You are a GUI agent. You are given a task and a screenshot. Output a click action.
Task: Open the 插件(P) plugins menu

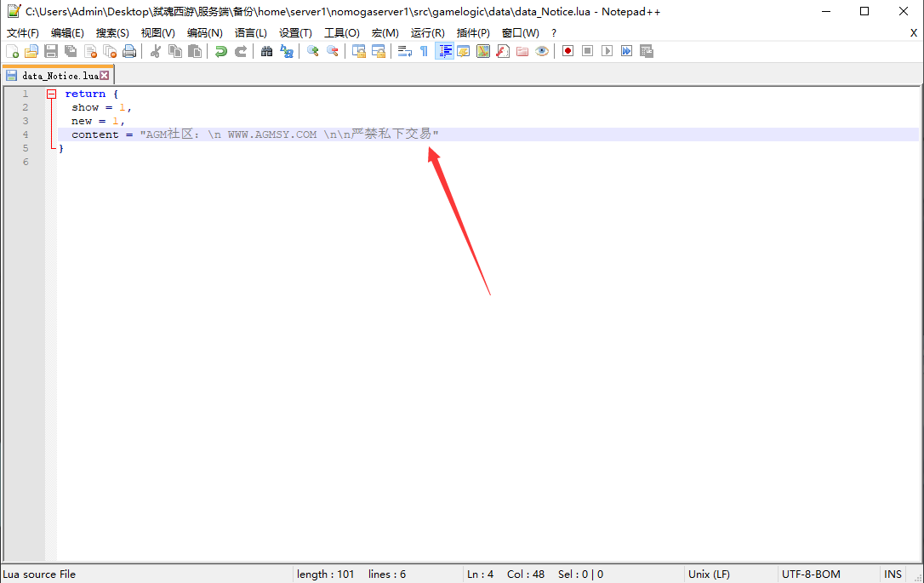tap(473, 32)
